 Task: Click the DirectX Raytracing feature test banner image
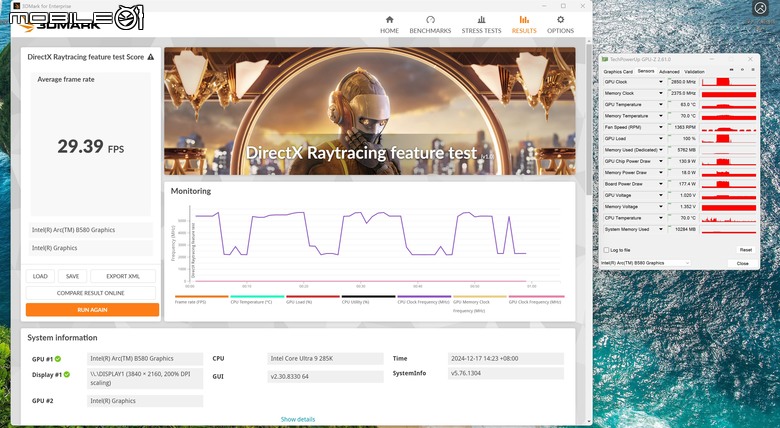coord(370,111)
